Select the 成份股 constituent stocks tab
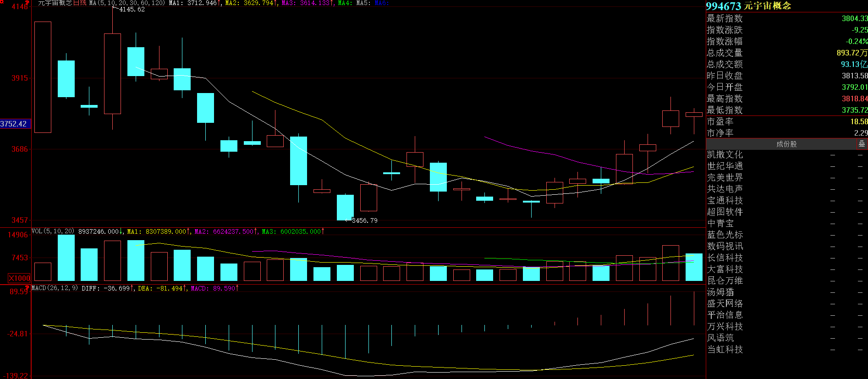Screen dimensions: 868x379 click(x=786, y=144)
